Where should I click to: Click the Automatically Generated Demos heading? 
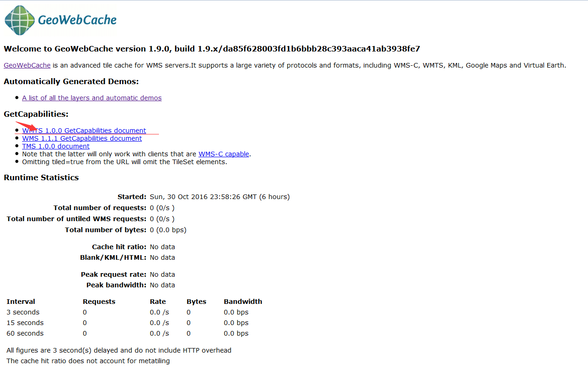71,81
